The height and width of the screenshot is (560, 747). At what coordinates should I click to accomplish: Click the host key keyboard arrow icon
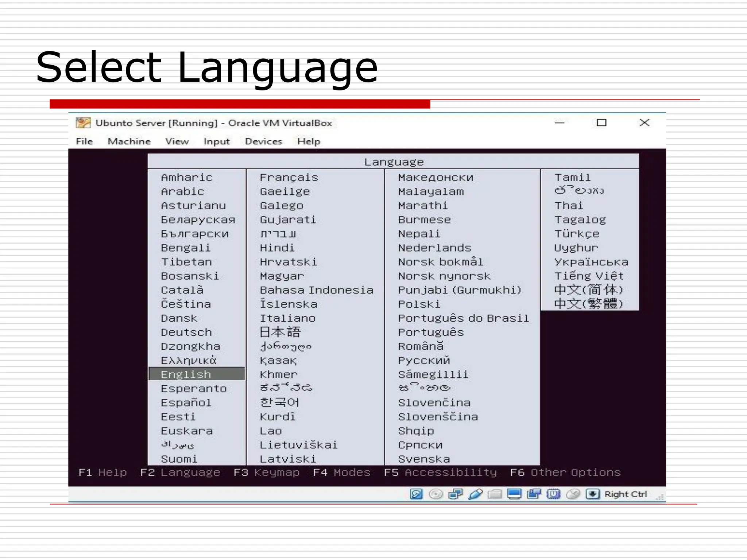pyautogui.click(x=593, y=494)
